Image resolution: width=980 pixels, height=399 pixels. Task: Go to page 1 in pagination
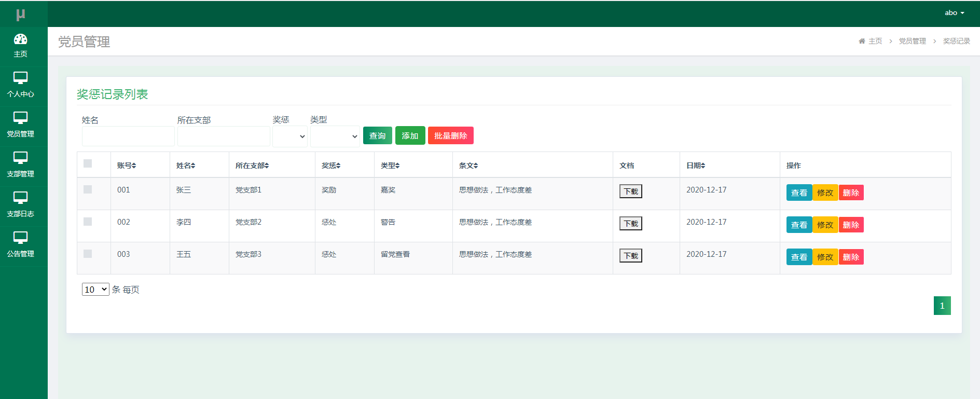[x=942, y=306]
